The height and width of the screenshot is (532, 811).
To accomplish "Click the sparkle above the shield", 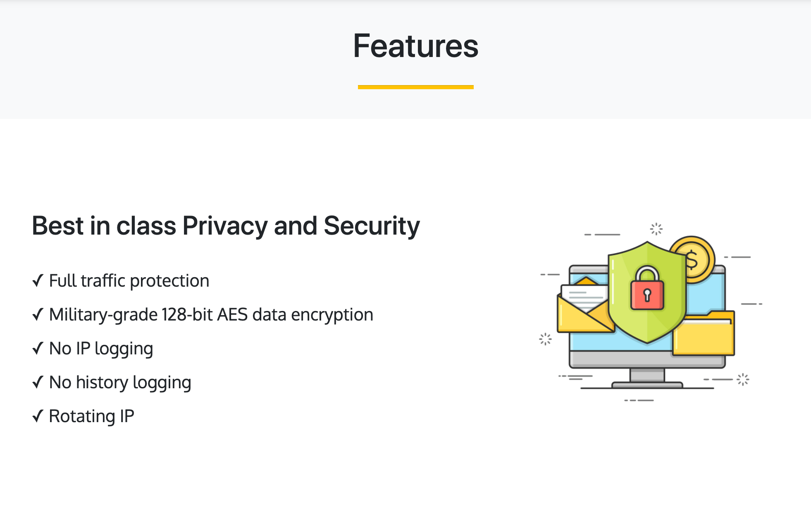I will pos(656,229).
